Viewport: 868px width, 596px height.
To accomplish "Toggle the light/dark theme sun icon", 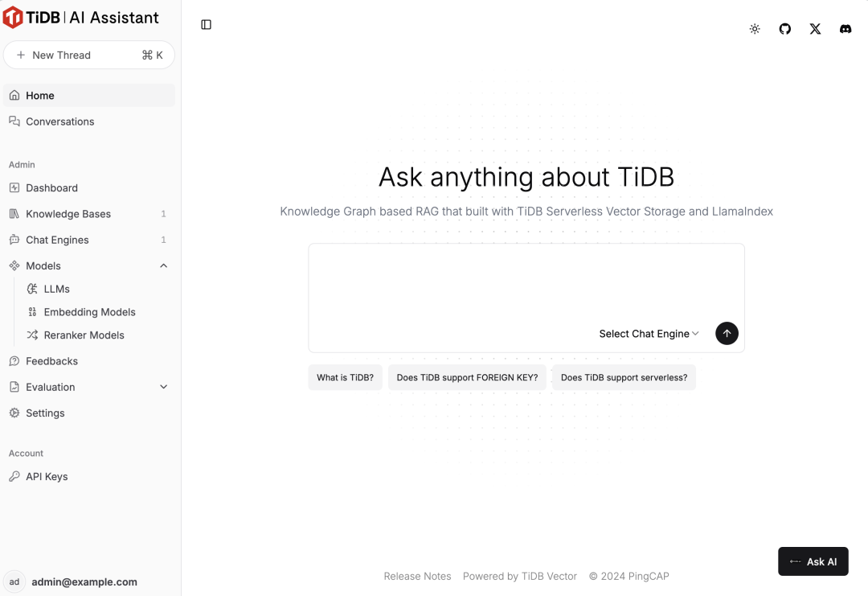I will [755, 29].
